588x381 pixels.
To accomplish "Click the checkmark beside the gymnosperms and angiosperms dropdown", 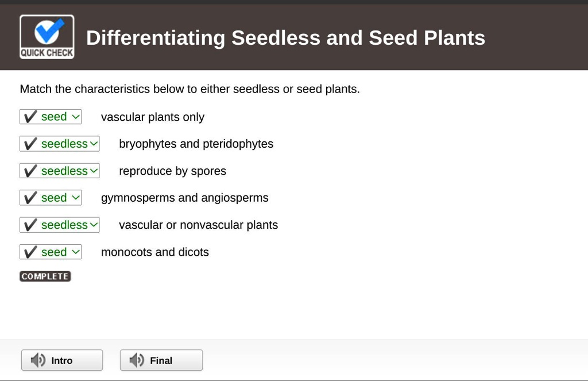I will (29, 198).
